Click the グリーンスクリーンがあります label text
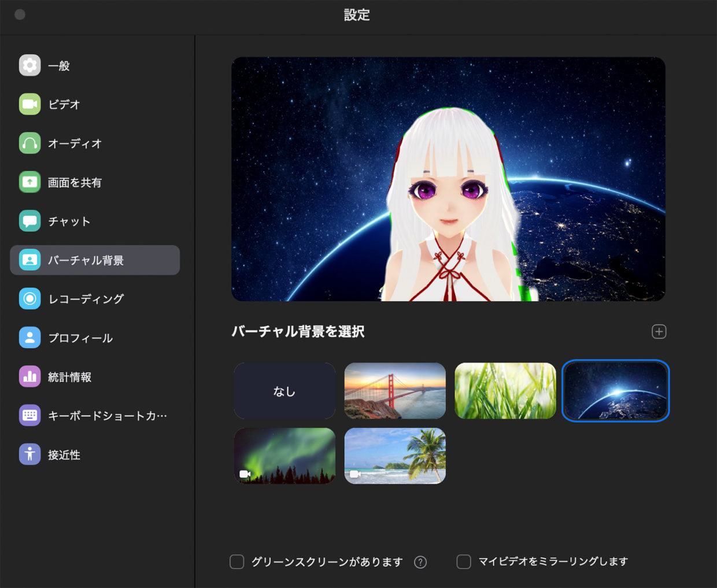The image size is (717, 588). 327,561
